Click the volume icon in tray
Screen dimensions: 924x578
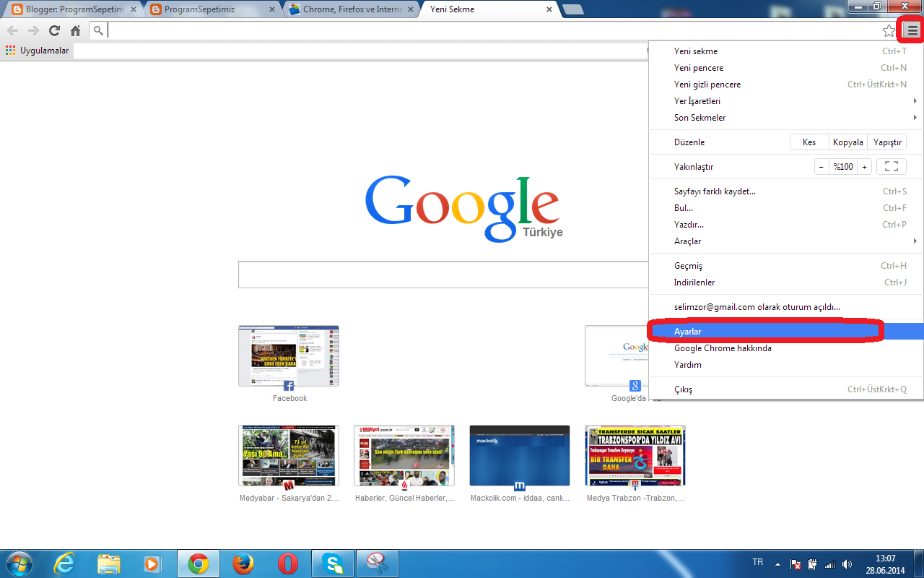847,564
